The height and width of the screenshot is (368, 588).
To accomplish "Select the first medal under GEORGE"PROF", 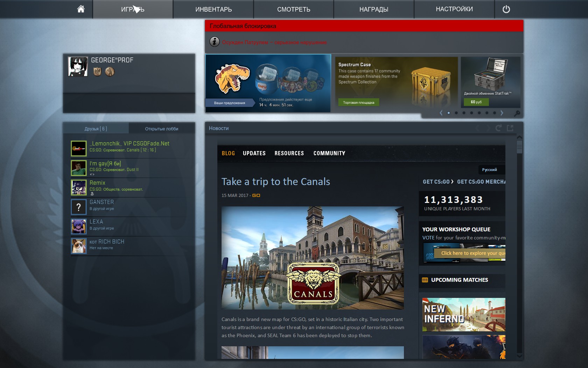I will 97,71.
